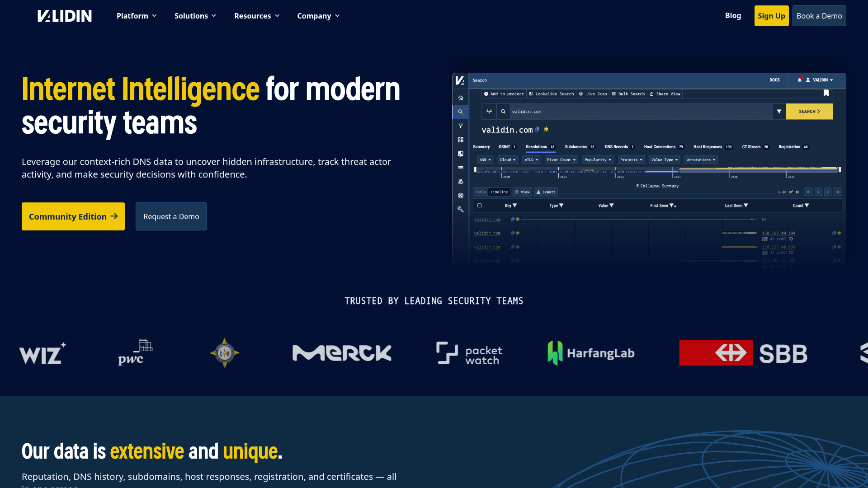This screenshot has height=488, width=868.
Task: Open the Registration tab
Action: click(793, 147)
